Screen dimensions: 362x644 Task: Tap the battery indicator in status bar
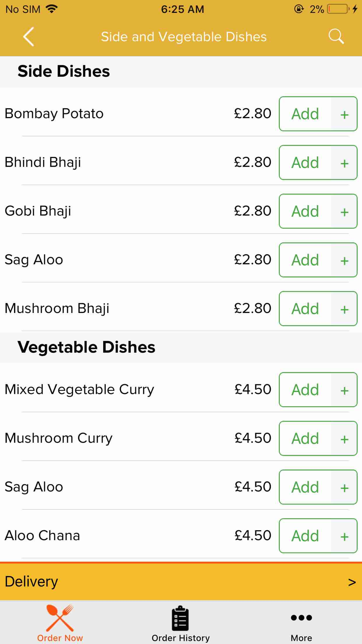tap(338, 9)
